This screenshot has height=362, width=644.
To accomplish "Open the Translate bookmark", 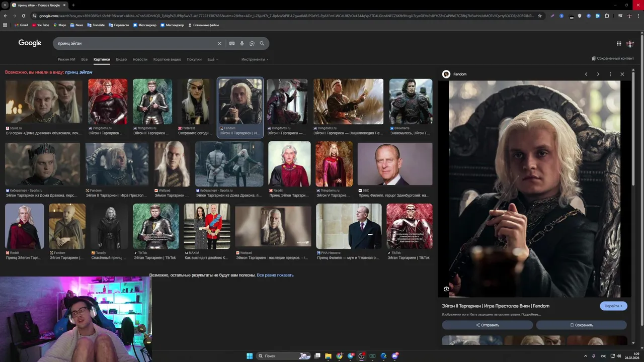I will coord(96,25).
